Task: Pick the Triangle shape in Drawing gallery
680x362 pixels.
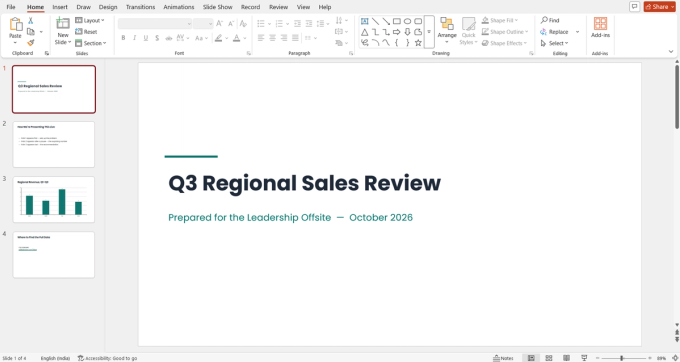Action: [x=365, y=32]
